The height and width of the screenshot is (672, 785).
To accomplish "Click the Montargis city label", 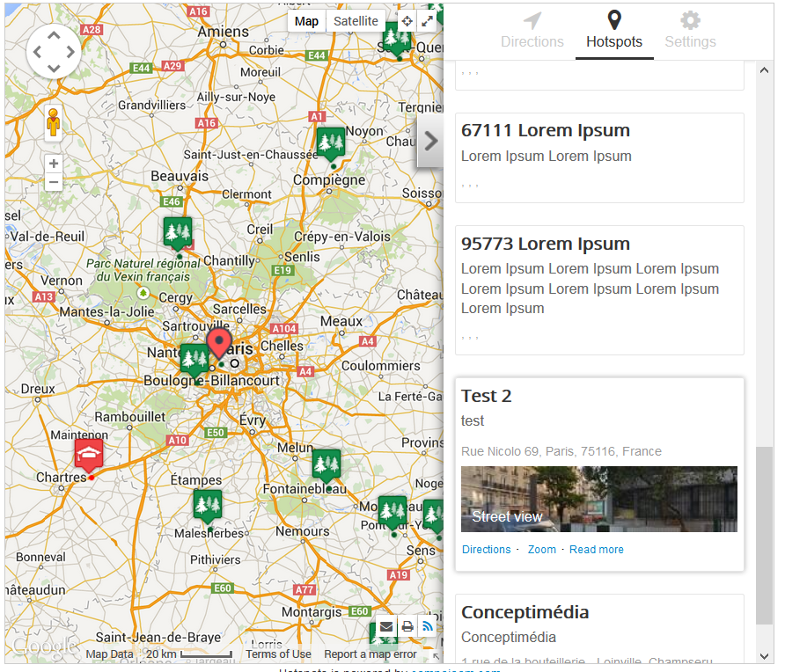I will tap(312, 612).
